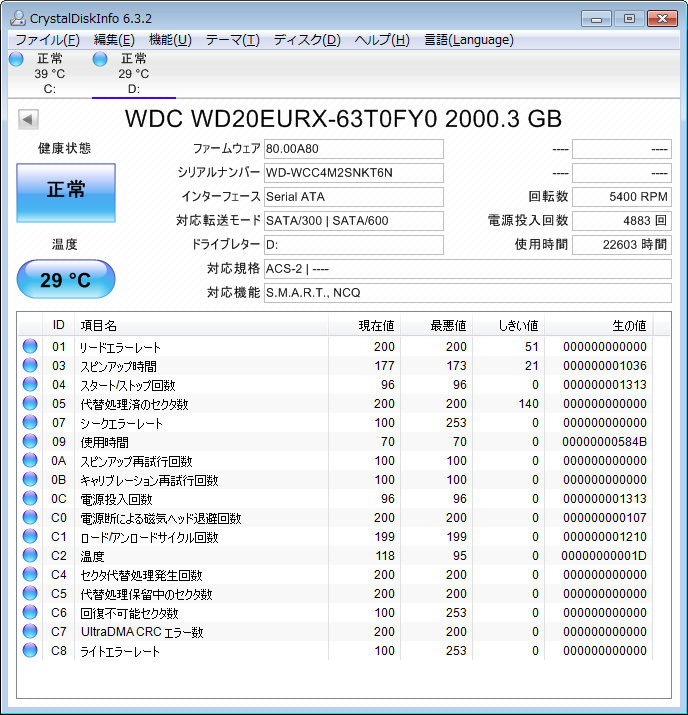The image size is (688, 715).
Task: Click status orb for 温度 attribute row
Action: pos(30,556)
